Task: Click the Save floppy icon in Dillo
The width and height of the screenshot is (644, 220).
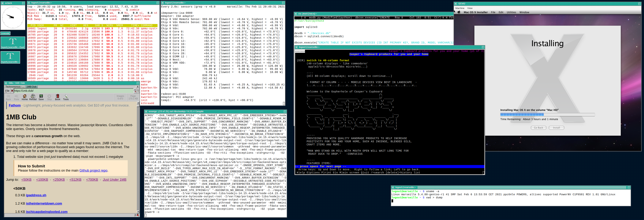Action: pyautogui.click(x=41, y=96)
